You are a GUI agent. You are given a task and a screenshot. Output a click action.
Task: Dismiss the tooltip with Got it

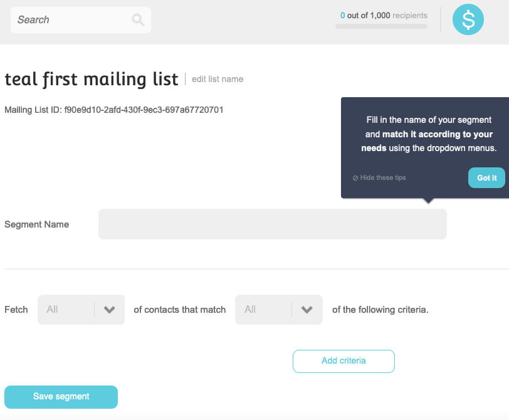click(x=486, y=178)
